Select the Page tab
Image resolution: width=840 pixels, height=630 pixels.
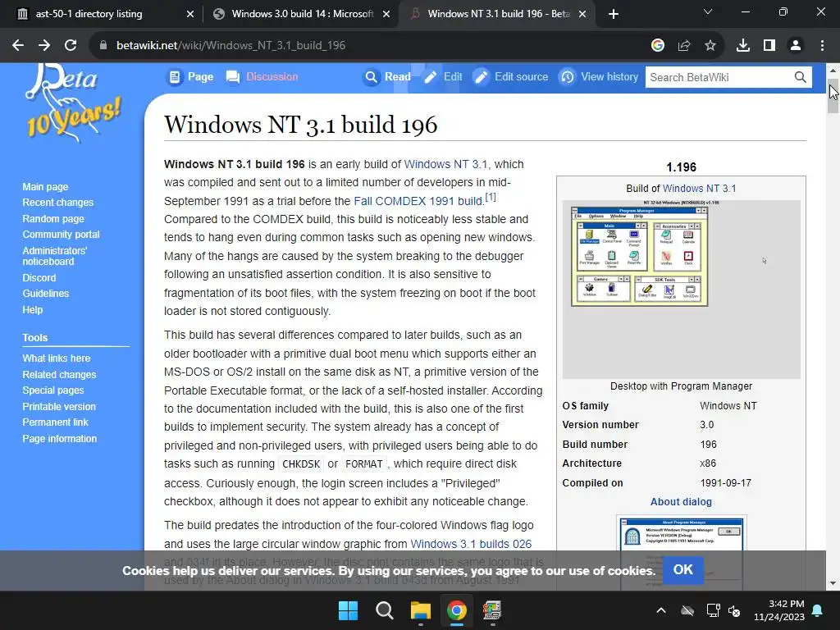(x=191, y=77)
